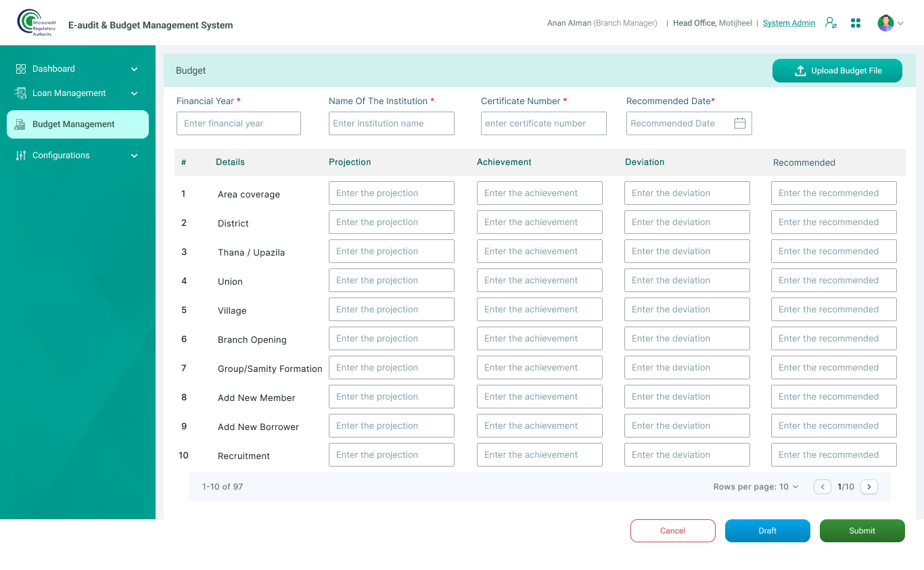This screenshot has height=570, width=924.
Task: Click the "1/10" page indicator
Action: coord(846,487)
